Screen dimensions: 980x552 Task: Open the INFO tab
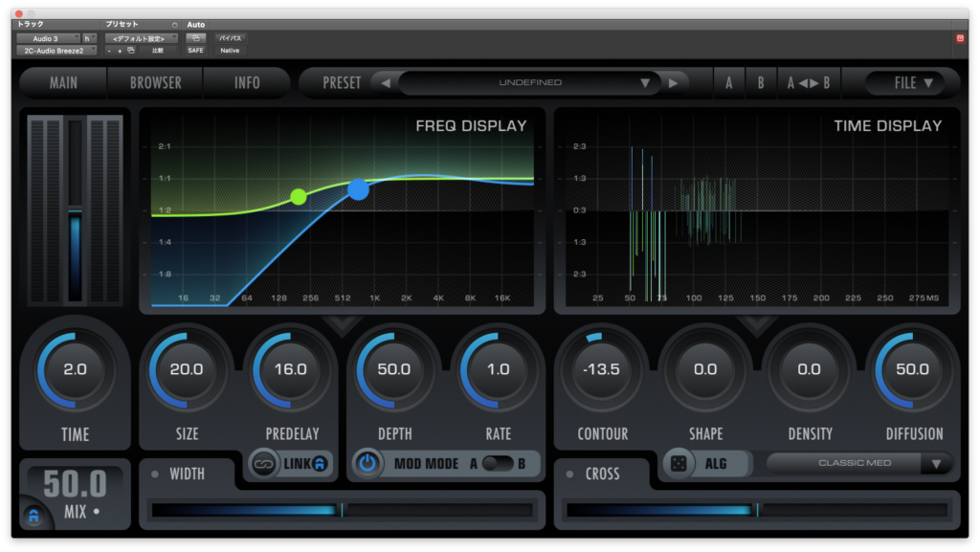point(247,83)
